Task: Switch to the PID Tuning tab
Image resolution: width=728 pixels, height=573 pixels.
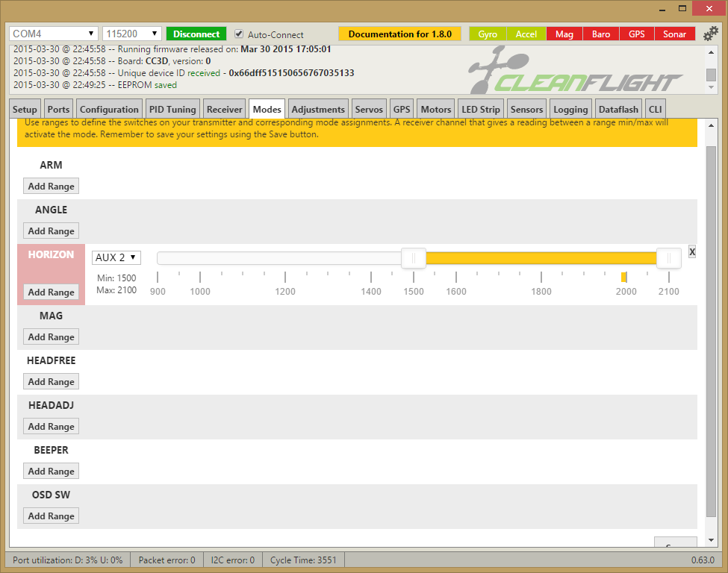Action: click(x=172, y=109)
